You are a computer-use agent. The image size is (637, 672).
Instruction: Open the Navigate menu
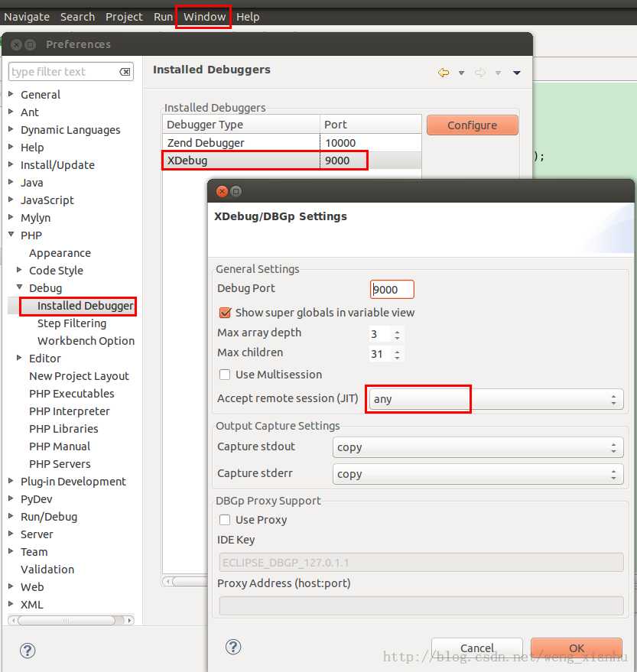pyautogui.click(x=27, y=17)
